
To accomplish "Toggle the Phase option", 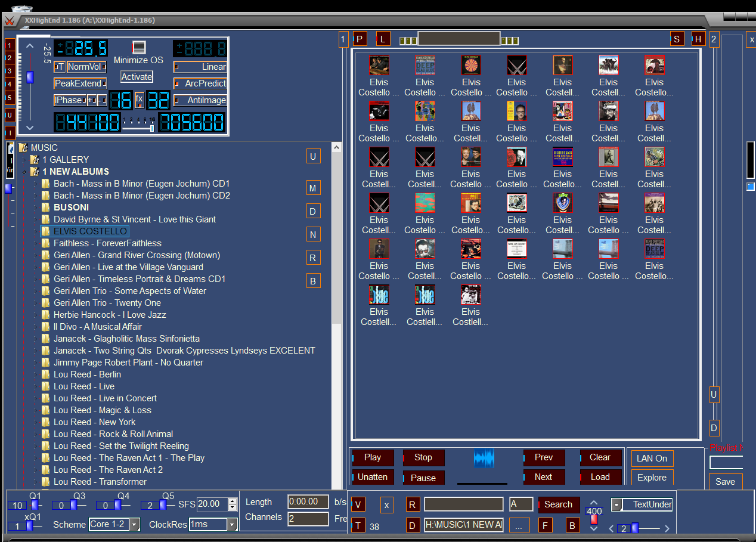I will [x=70, y=100].
